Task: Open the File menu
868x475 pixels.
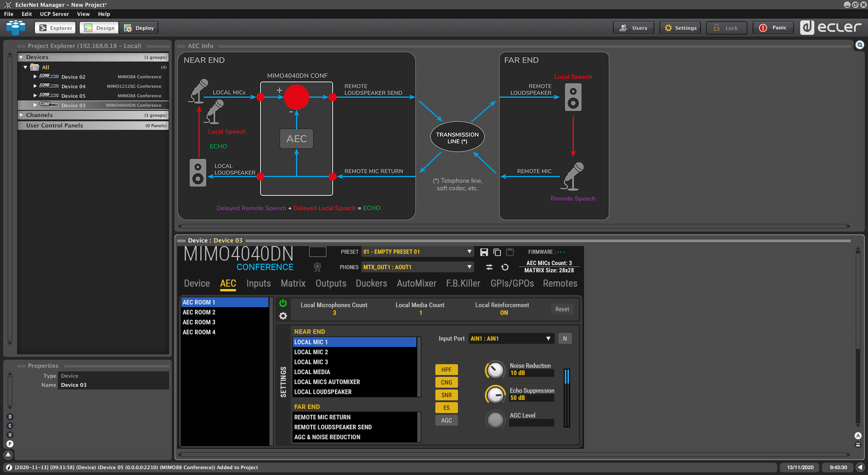Action: click(9, 14)
